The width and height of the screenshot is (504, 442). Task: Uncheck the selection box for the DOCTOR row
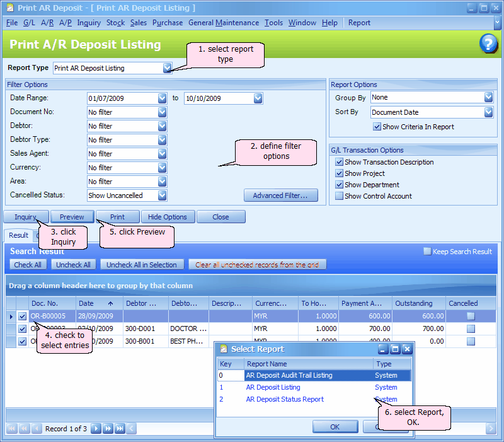point(22,329)
